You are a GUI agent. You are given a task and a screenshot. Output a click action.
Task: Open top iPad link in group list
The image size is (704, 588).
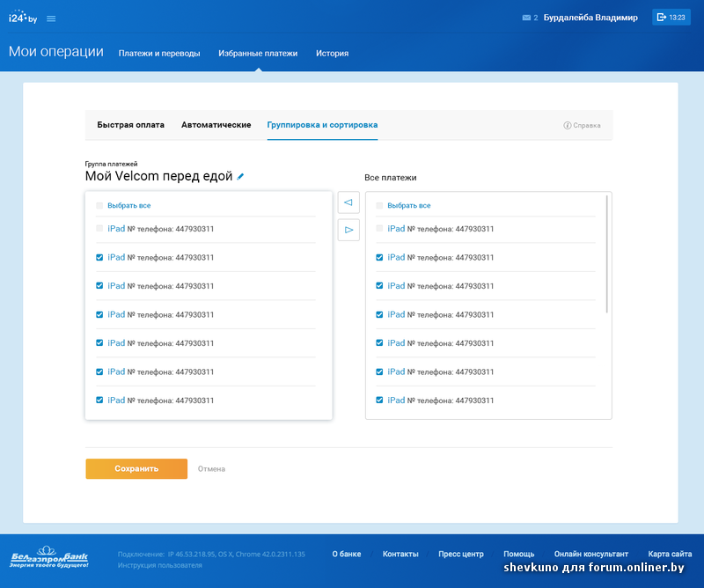[x=116, y=229]
